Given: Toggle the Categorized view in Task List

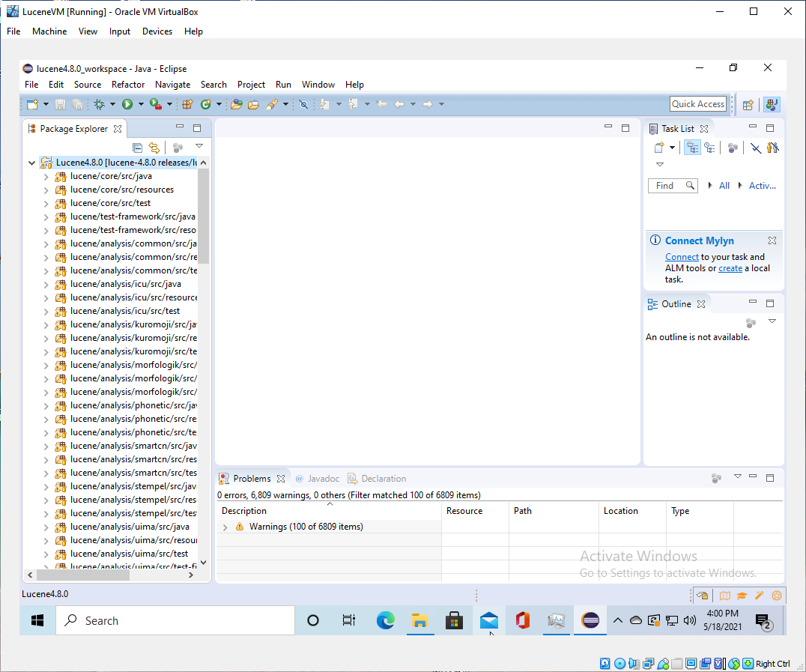Looking at the screenshot, I should pyautogui.click(x=693, y=148).
